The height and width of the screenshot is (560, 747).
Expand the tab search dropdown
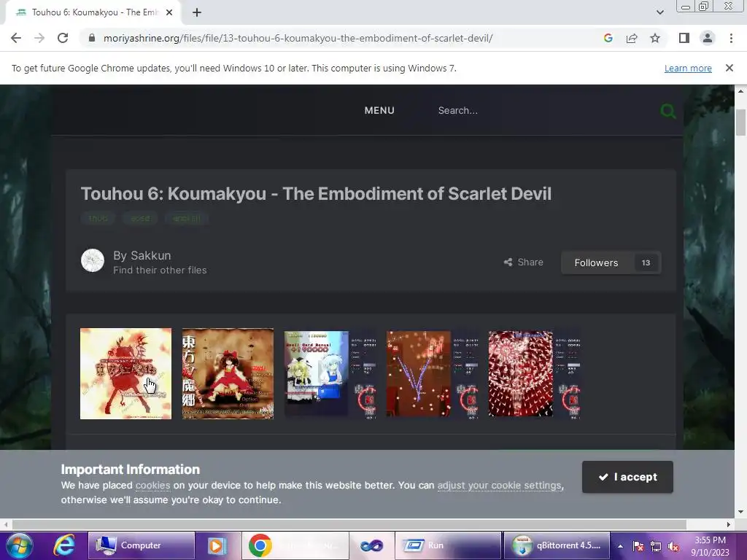(x=659, y=12)
